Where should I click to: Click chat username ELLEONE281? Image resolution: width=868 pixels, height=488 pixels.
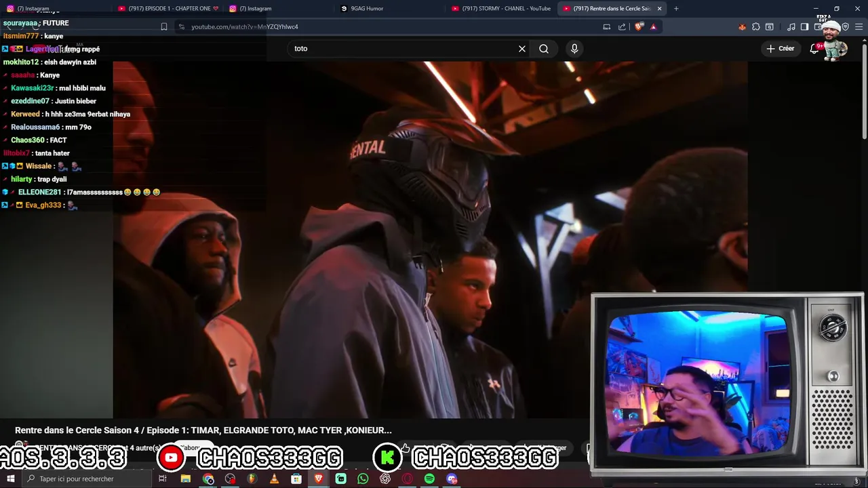[x=39, y=192]
